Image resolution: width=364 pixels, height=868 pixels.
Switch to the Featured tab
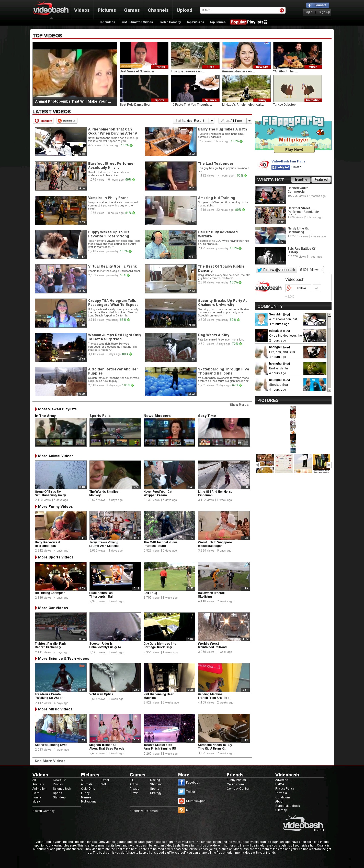[x=321, y=180]
